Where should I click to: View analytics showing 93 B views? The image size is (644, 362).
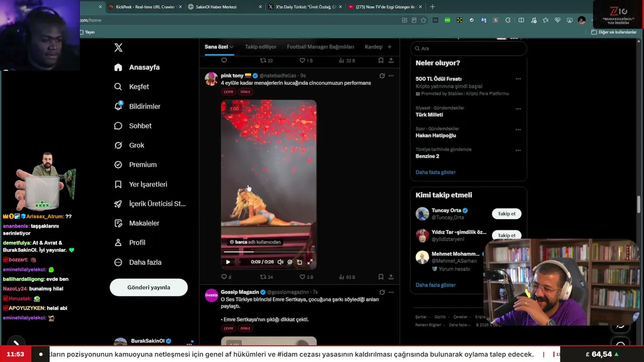click(347, 277)
